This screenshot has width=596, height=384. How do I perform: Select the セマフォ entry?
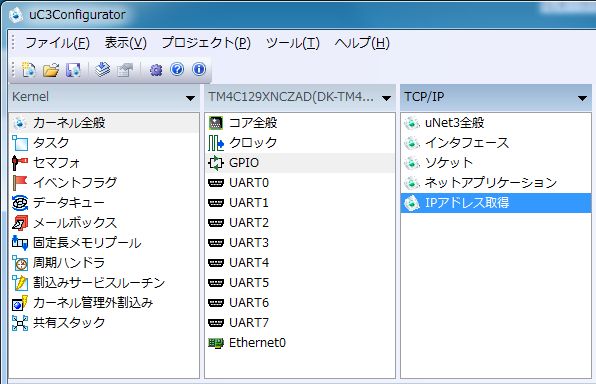[104, 163]
